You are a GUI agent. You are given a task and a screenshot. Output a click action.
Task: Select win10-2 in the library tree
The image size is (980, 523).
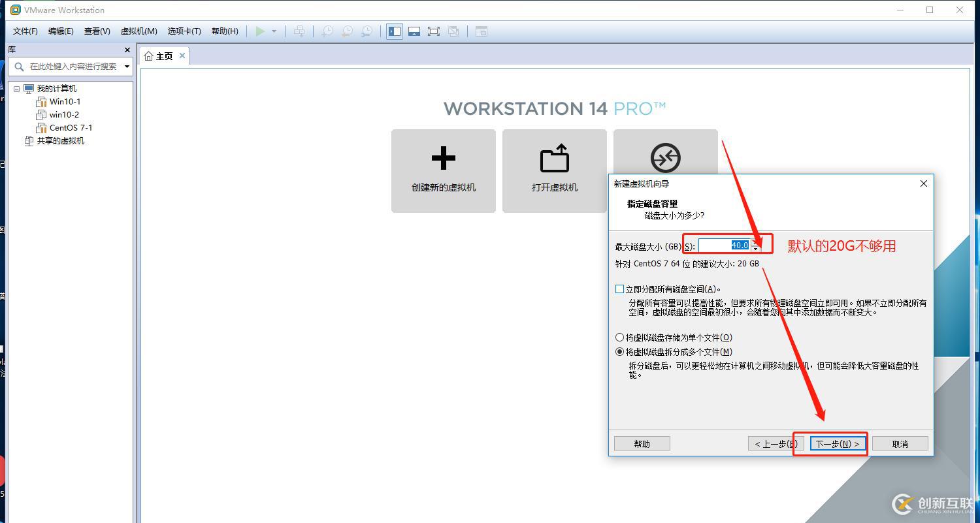(64, 115)
